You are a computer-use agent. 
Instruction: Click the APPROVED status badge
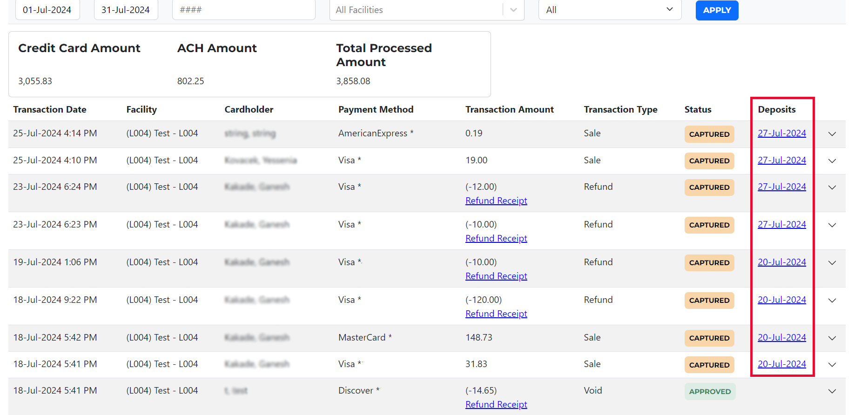pos(710,392)
